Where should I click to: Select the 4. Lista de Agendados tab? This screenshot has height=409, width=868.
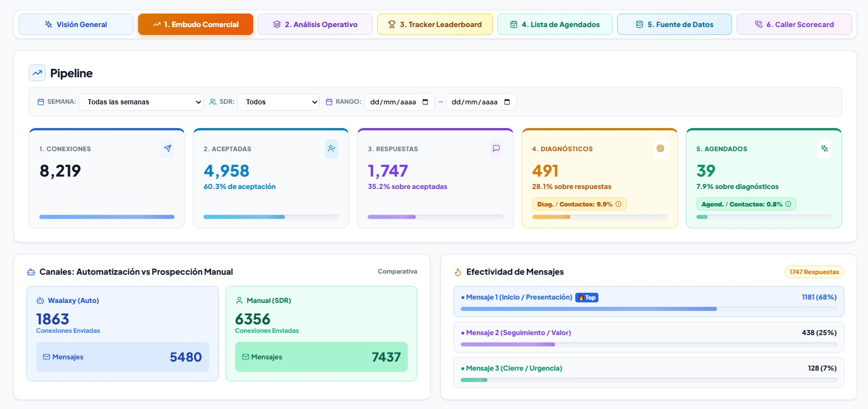pyautogui.click(x=555, y=24)
